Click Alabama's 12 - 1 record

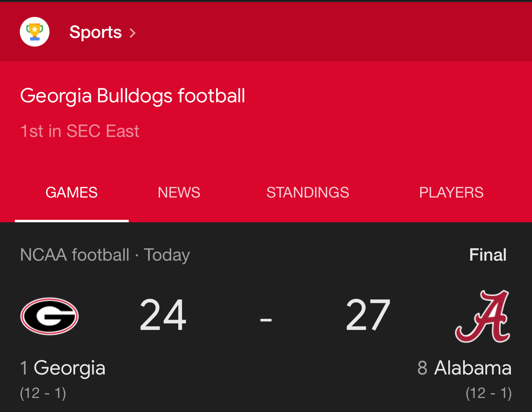[x=488, y=393]
